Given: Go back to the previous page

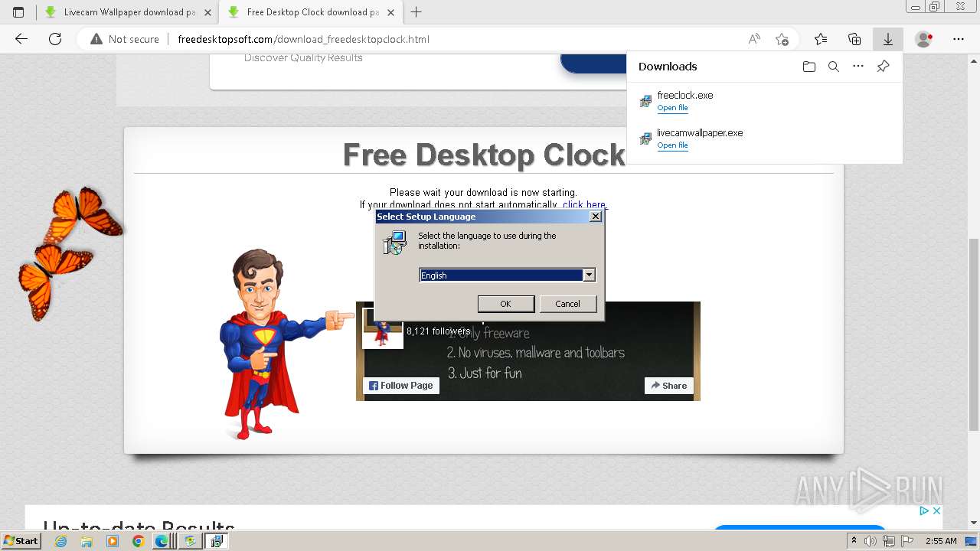Looking at the screenshot, I should 21,39.
